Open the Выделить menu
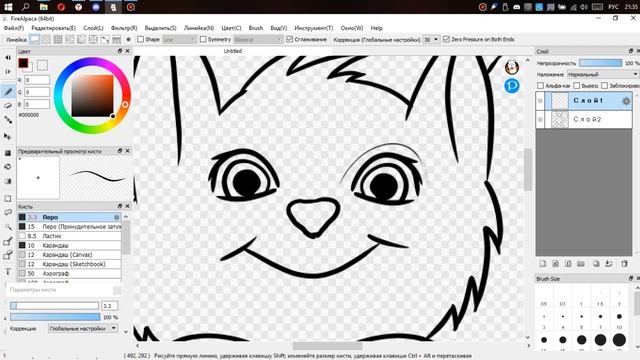 (x=160, y=28)
